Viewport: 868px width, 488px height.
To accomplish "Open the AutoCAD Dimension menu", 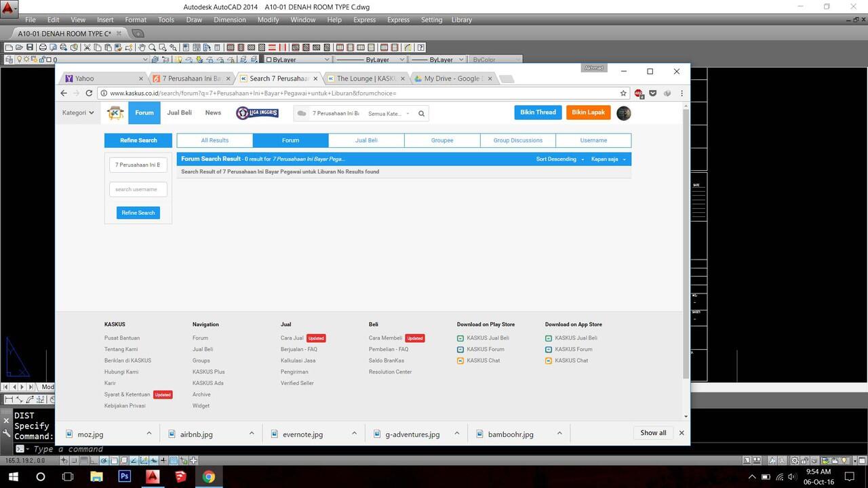I will 230,20.
